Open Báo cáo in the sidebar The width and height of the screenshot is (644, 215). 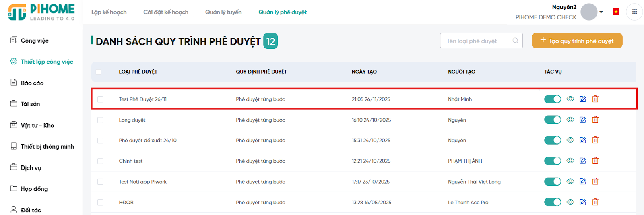[32, 83]
